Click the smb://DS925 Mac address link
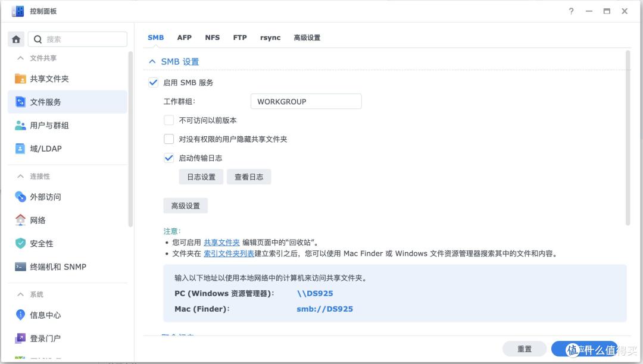This screenshot has width=643, height=364. click(325, 309)
